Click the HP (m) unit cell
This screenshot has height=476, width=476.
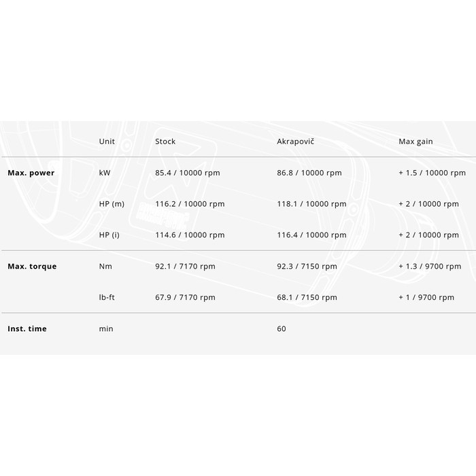[x=112, y=204]
